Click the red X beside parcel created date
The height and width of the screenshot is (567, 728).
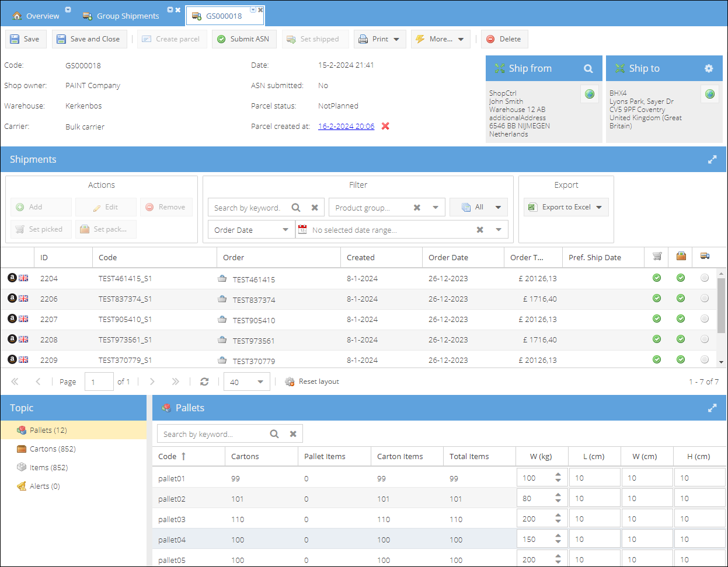click(x=385, y=126)
